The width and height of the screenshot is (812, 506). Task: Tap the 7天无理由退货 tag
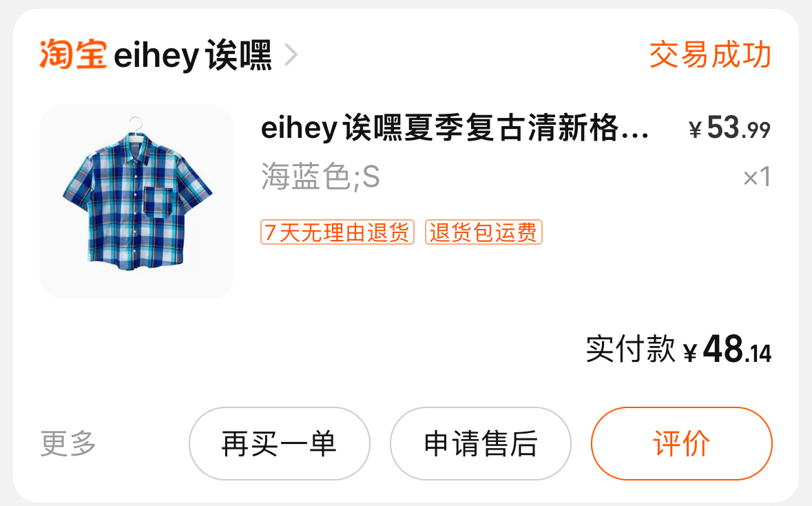pyautogui.click(x=337, y=232)
